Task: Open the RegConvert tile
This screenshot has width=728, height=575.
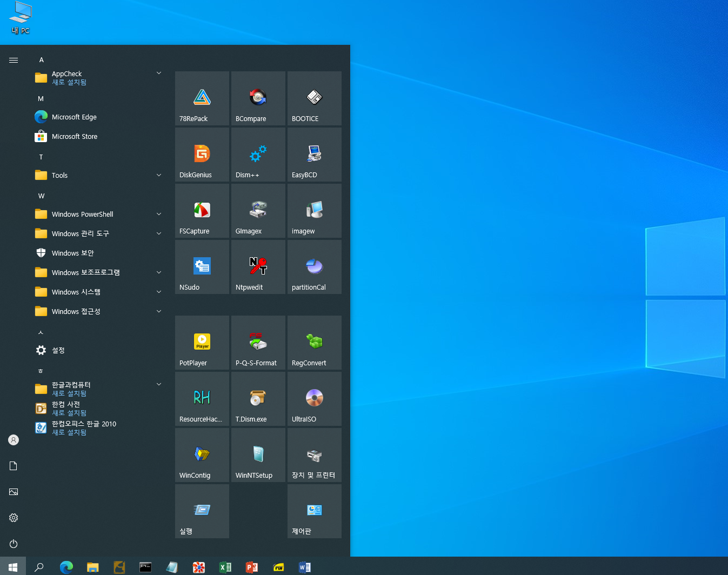Action: click(315, 343)
